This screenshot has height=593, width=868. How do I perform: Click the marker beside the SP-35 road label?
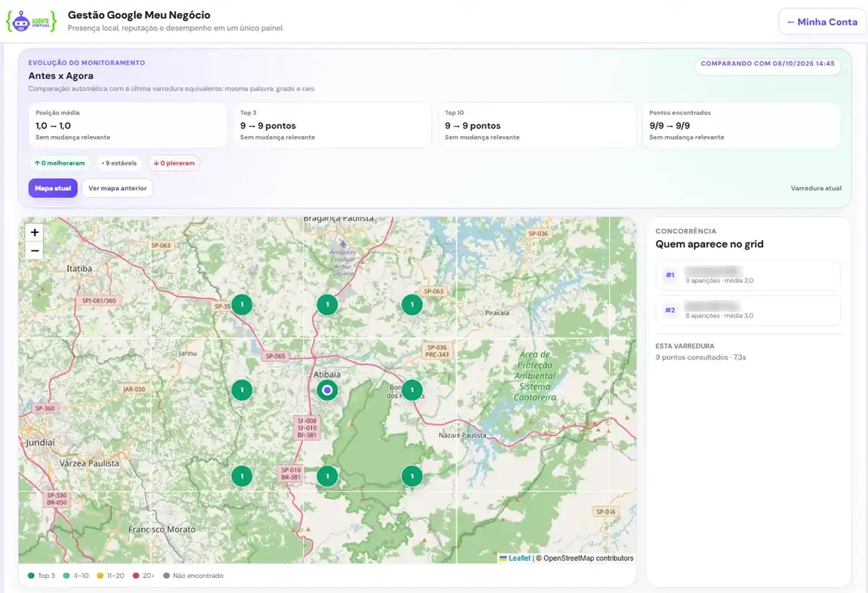242,304
